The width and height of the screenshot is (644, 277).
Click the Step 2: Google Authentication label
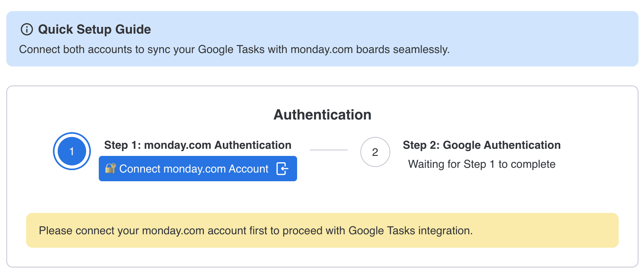pyautogui.click(x=482, y=145)
